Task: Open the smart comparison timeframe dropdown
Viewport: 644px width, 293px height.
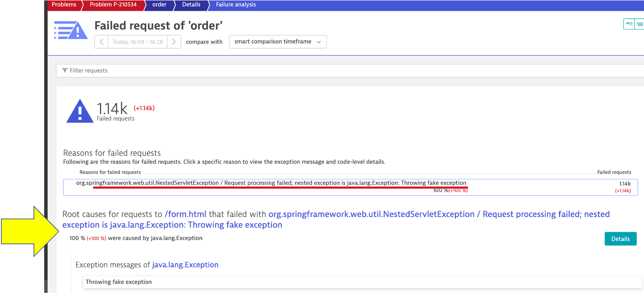Action: click(x=278, y=42)
